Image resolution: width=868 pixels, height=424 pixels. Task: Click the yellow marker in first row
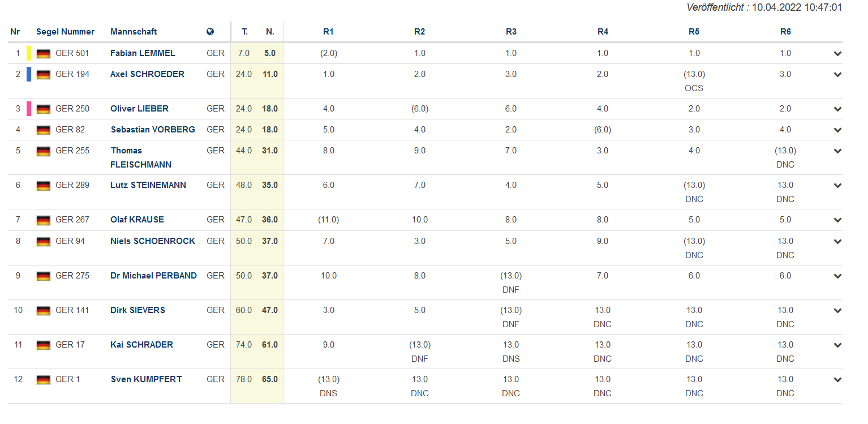pos(29,53)
